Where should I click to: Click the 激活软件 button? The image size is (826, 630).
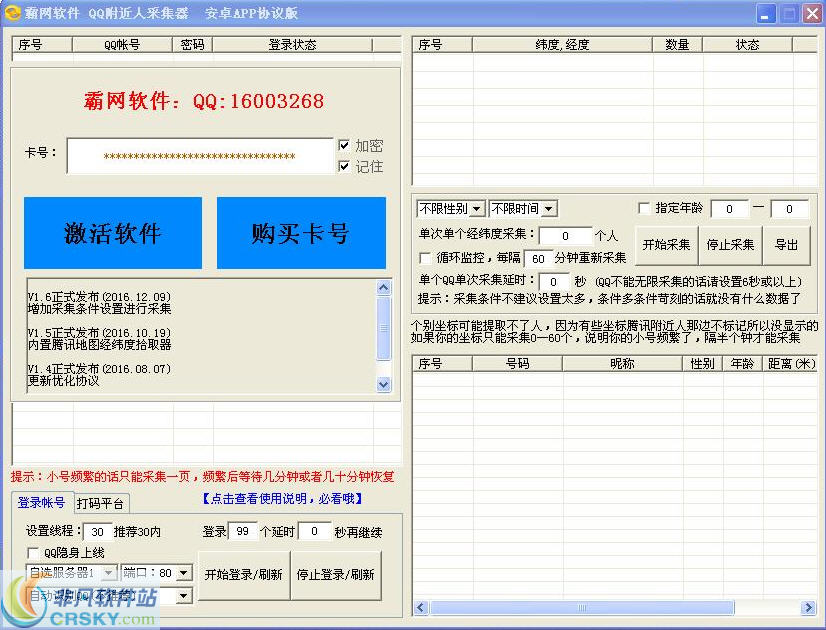pyautogui.click(x=113, y=233)
